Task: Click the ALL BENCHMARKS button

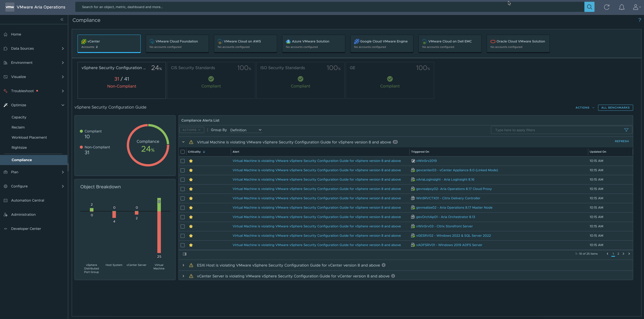Action: coord(615,108)
